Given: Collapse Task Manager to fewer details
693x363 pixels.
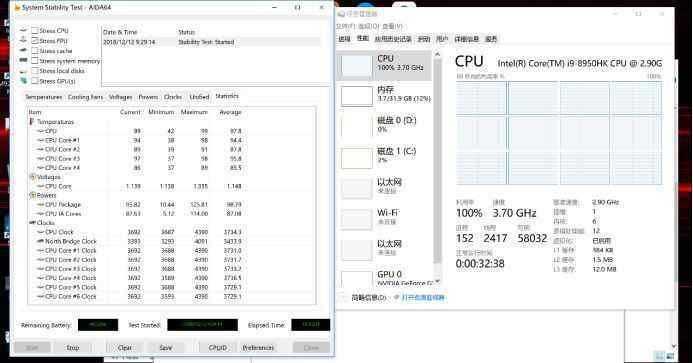Looking at the screenshot, I should pyautogui.click(x=369, y=298).
